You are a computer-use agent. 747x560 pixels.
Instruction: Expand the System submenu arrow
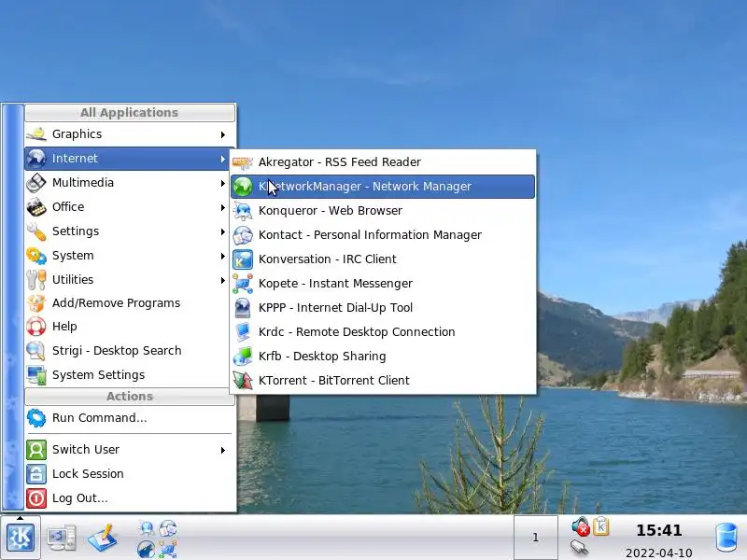click(x=222, y=256)
